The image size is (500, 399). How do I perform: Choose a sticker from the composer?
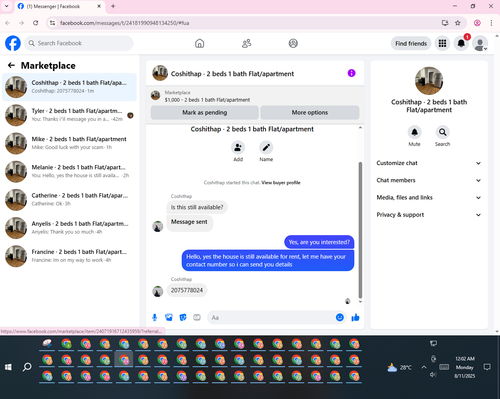click(x=183, y=317)
